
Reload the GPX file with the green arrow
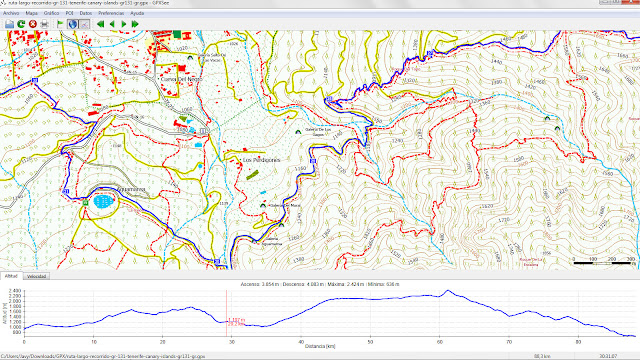coord(21,24)
